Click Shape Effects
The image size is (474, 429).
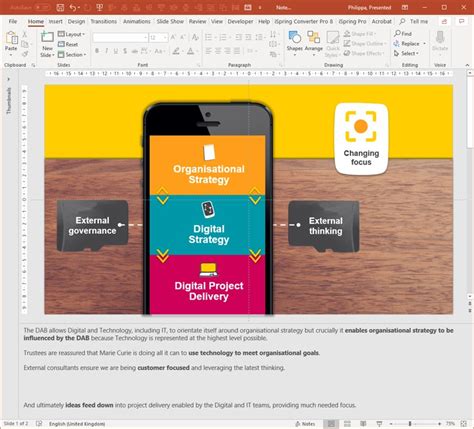tap(364, 53)
